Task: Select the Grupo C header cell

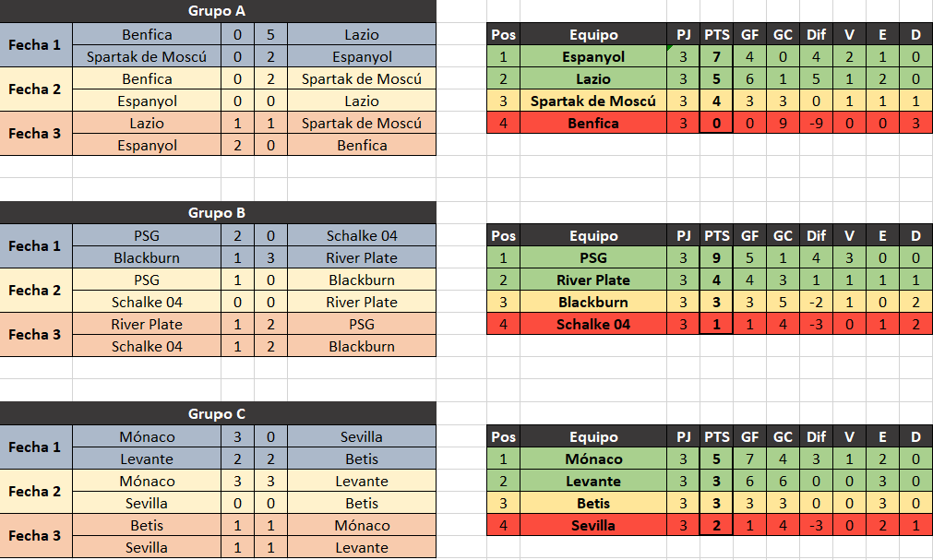Action: coord(218,413)
